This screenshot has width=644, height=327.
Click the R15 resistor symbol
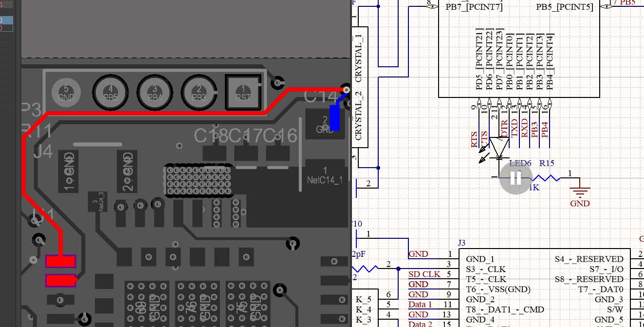[546, 178]
